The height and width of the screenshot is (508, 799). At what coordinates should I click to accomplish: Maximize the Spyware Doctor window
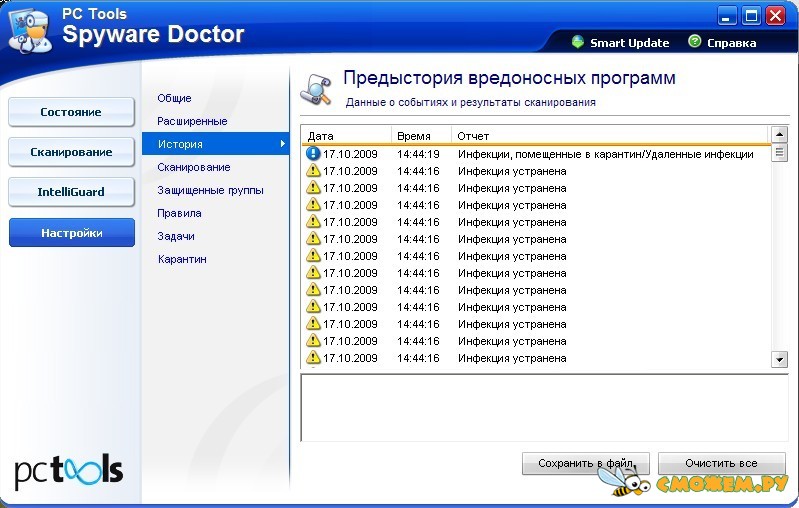751,15
